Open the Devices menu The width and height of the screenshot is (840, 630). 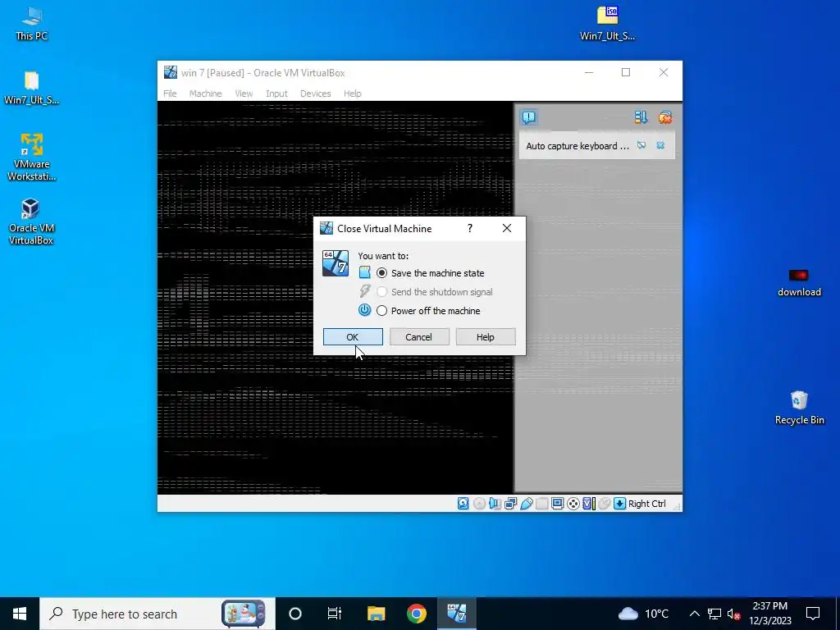316,94
